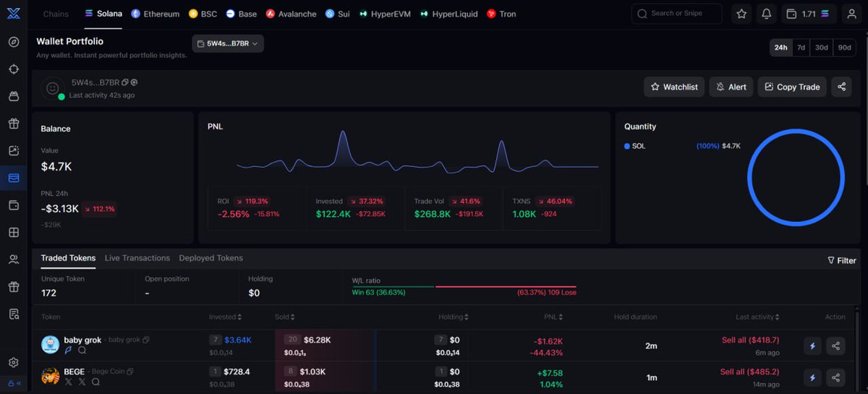The width and height of the screenshot is (868, 394).
Task: Sort table by Invested column
Action: pyautogui.click(x=225, y=317)
